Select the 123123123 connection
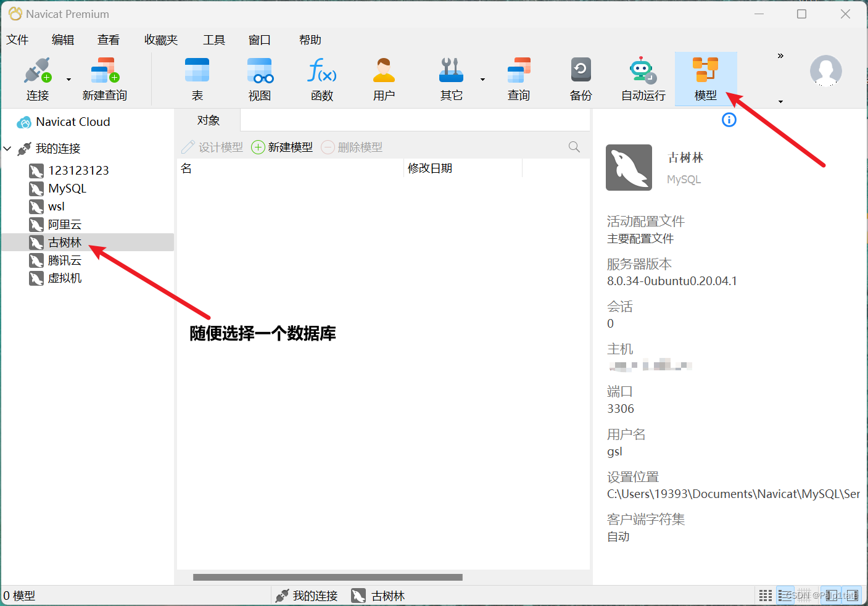The width and height of the screenshot is (868, 606). [78, 170]
